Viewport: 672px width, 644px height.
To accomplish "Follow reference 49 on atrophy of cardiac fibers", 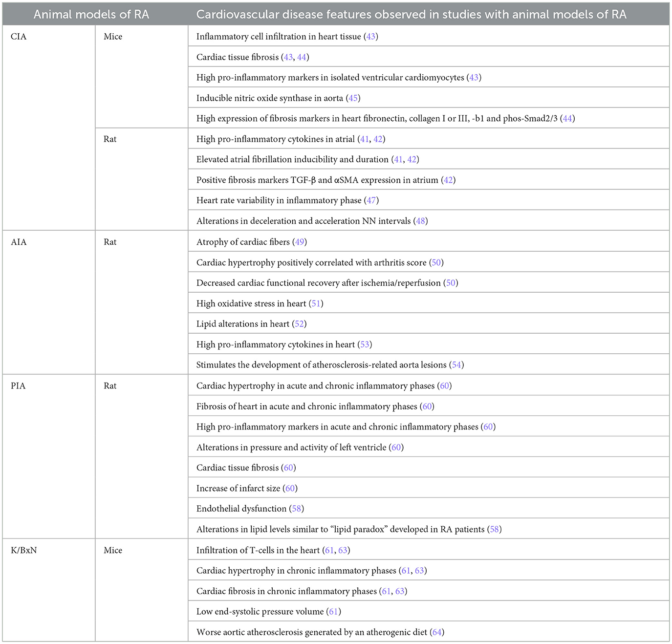I will (x=300, y=242).
